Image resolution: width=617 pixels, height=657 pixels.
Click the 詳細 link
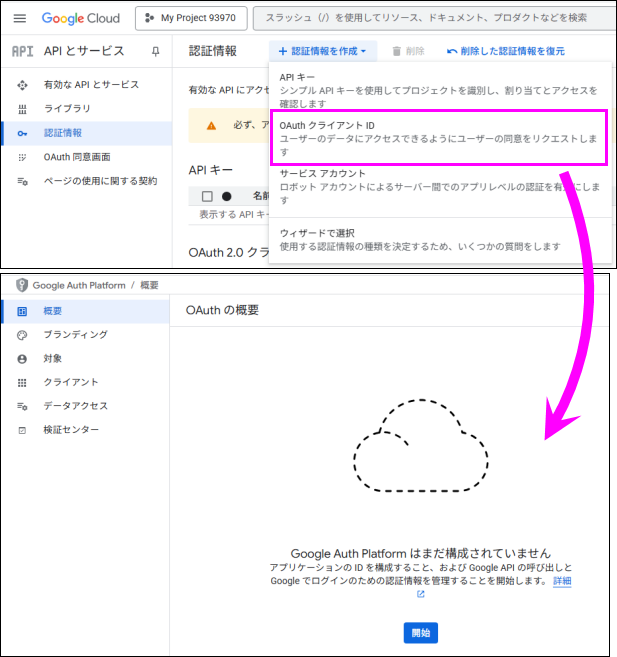click(562, 581)
